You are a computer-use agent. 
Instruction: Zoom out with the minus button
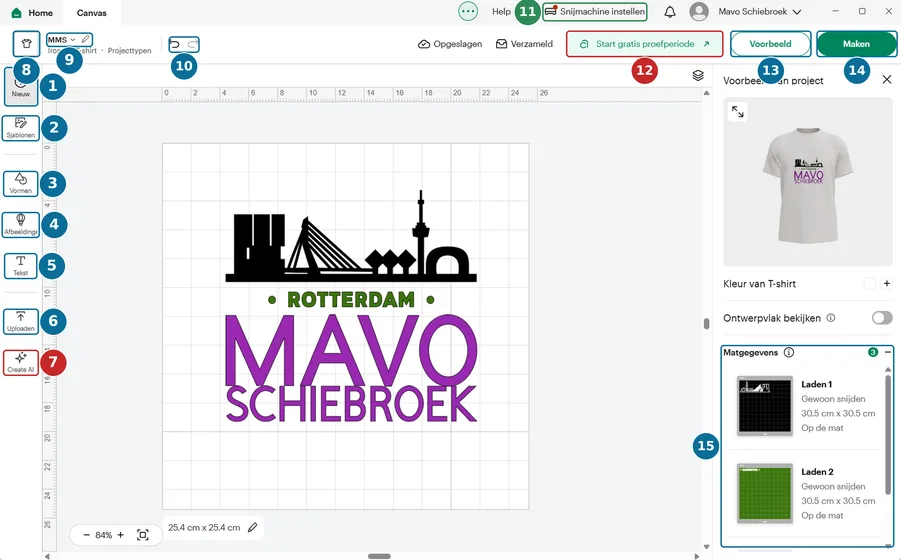86,535
